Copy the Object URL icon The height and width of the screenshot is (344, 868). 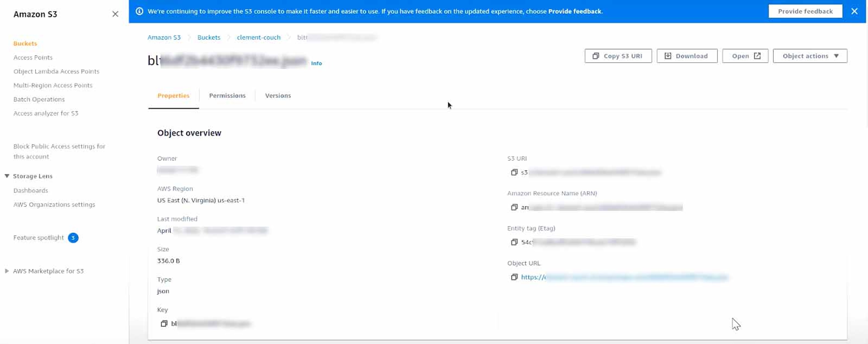[x=514, y=277]
